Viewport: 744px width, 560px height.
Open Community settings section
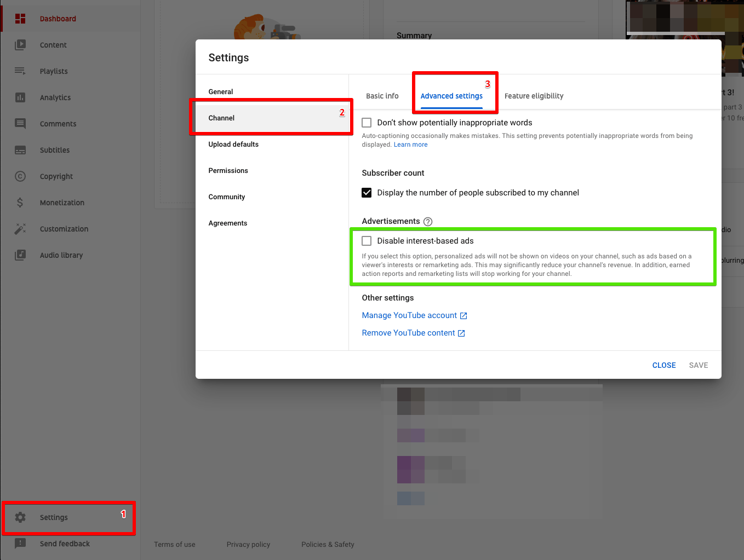(272, 197)
